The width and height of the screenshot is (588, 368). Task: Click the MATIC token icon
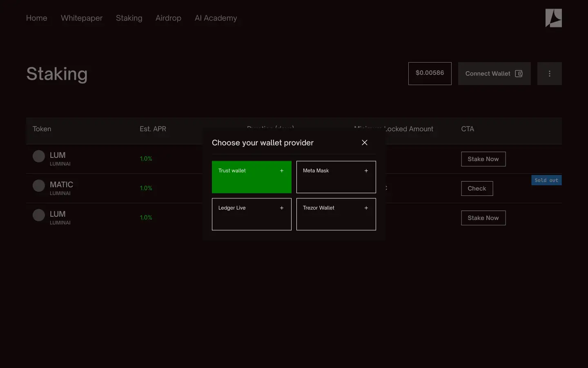[39, 186]
